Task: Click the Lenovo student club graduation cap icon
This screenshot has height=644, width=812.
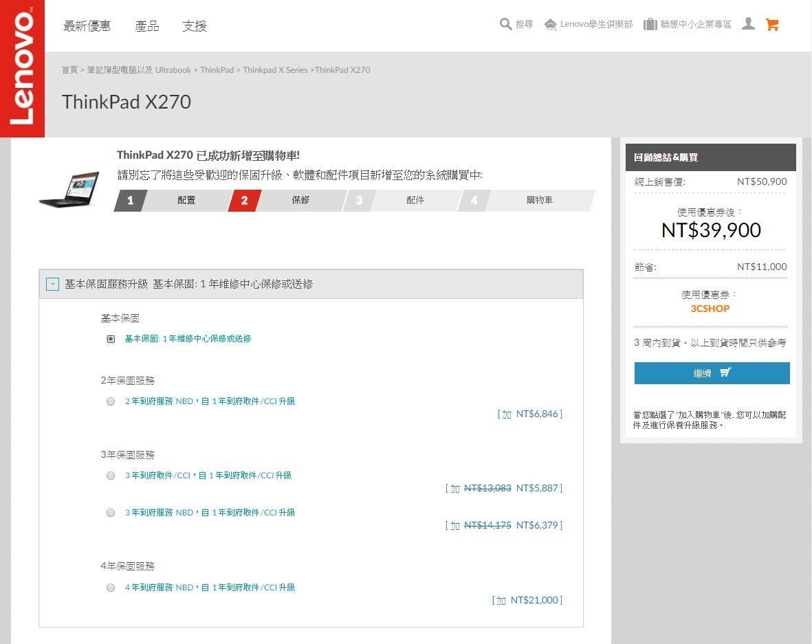Action: tap(551, 24)
